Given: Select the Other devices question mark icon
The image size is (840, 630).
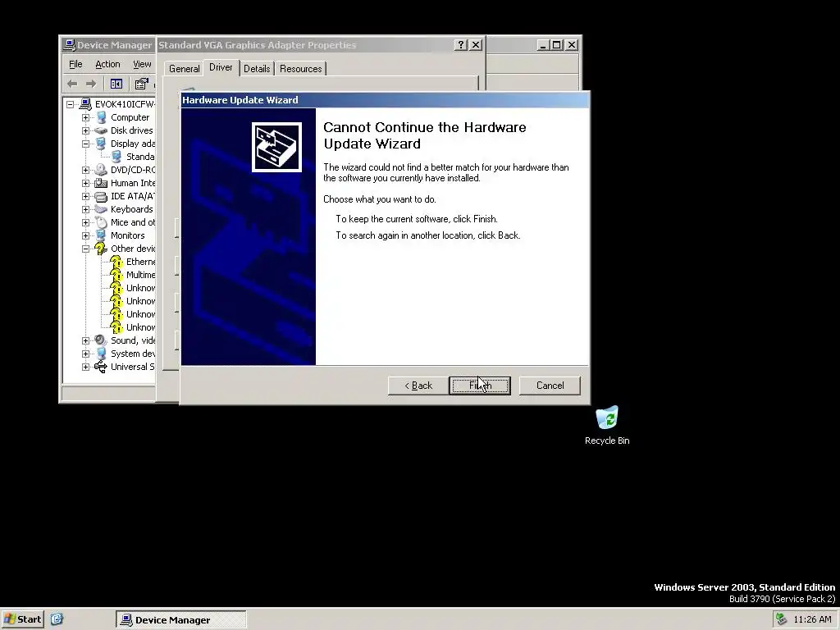Looking at the screenshot, I should coord(101,249).
